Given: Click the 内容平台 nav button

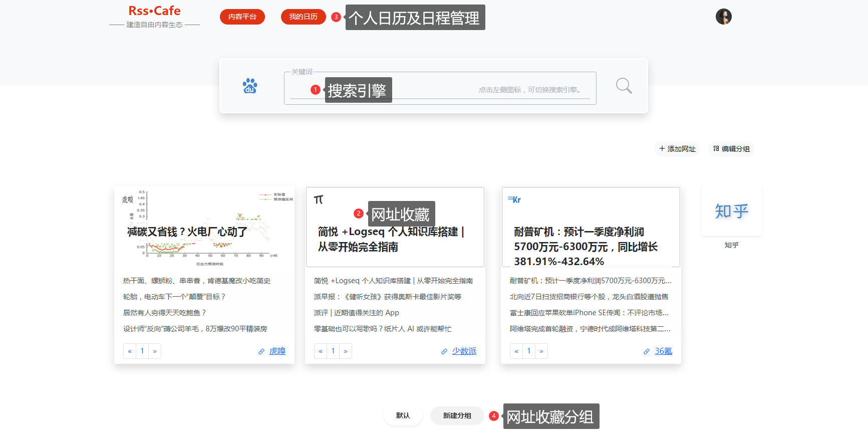Looking at the screenshot, I should click(x=242, y=17).
